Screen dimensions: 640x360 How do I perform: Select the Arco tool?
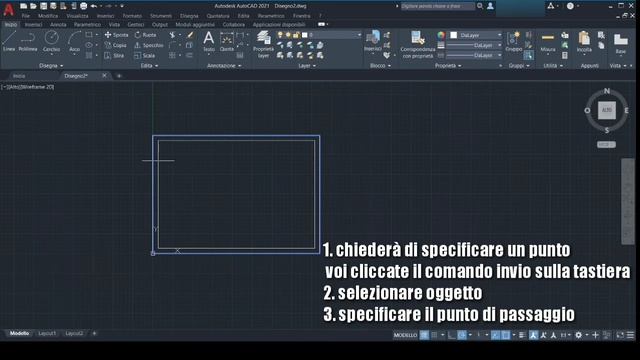point(74,41)
